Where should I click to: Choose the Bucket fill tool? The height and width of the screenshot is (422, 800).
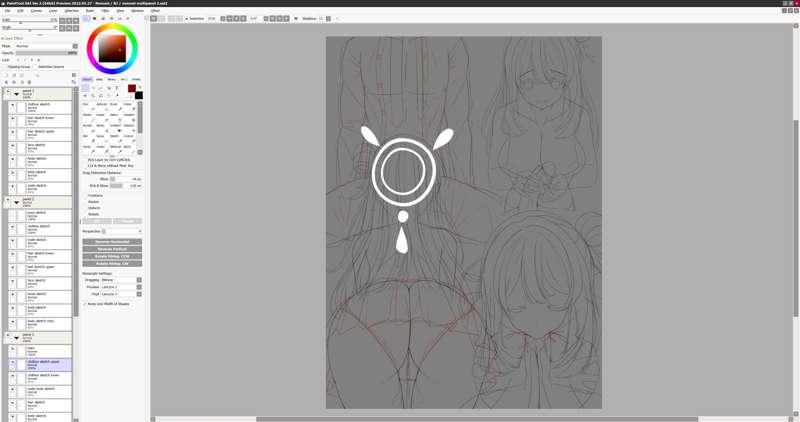coord(87,128)
